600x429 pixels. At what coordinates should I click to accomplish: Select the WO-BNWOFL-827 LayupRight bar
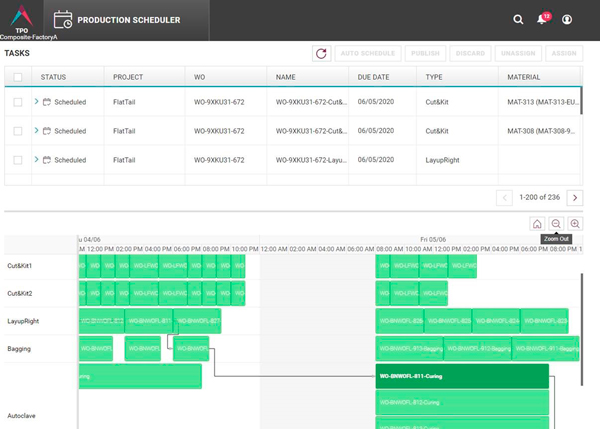coord(197,321)
